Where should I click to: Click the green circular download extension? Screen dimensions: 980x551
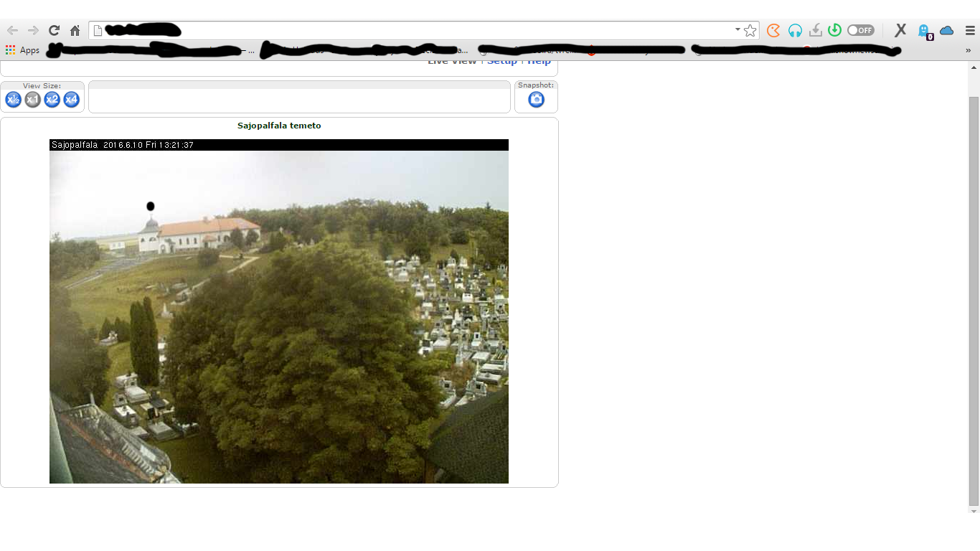click(834, 30)
